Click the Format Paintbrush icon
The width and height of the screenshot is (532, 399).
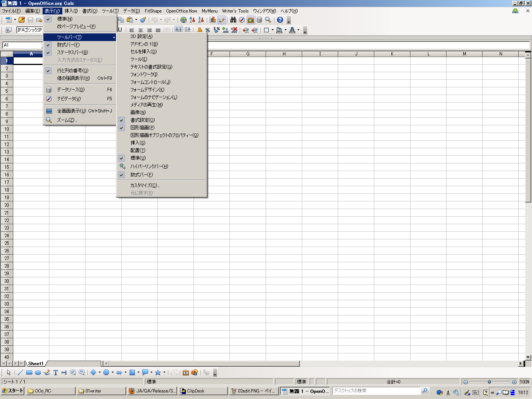pyautogui.click(x=143, y=20)
